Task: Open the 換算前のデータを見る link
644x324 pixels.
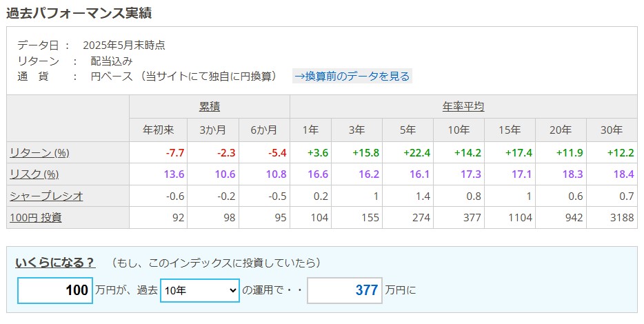Action: point(352,76)
